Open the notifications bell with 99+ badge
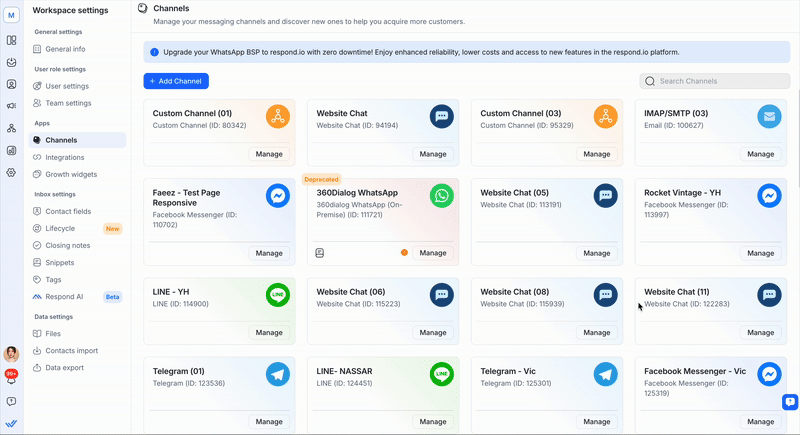800x435 pixels. 11,377
